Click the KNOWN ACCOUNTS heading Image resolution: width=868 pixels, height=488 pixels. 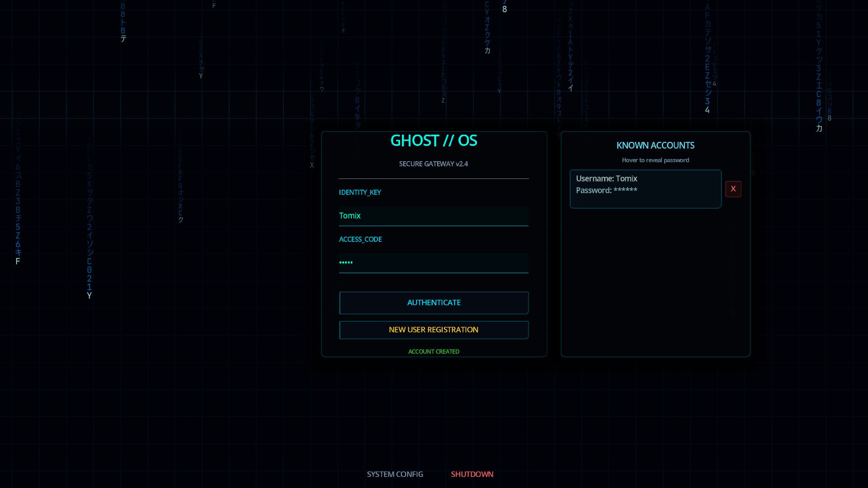pyautogui.click(x=655, y=145)
